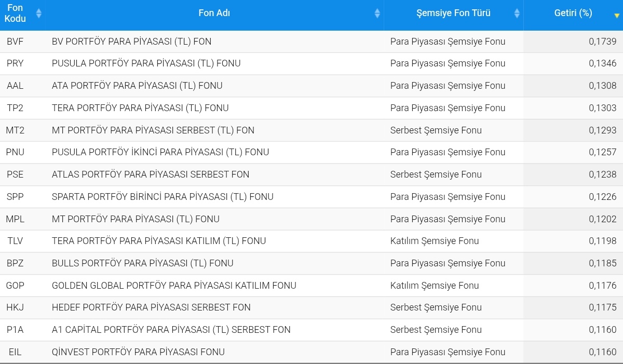Image resolution: width=623 pixels, height=364 pixels.
Task: Open MT PORTFÖY PARA PİYASASI SERBEST (TL) FON
Action: click(x=153, y=130)
